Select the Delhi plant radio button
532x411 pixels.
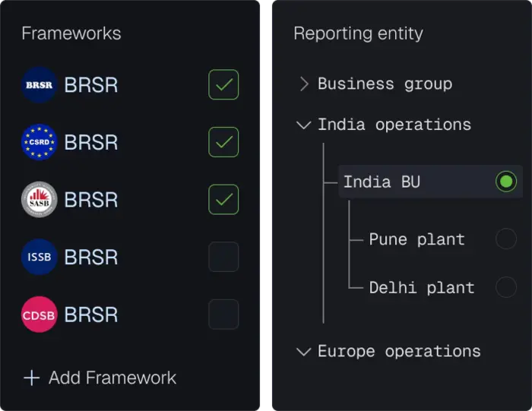[x=506, y=287]
